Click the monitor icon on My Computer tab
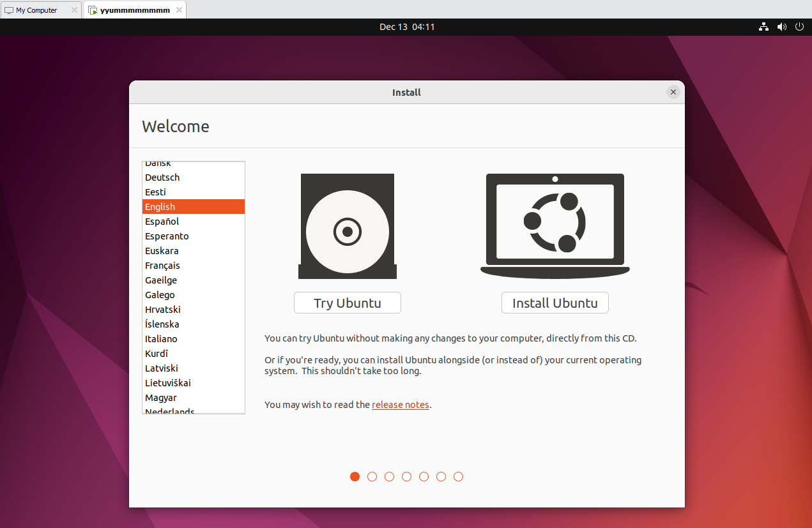The image size is (812, 528). (x=9, y=10)
